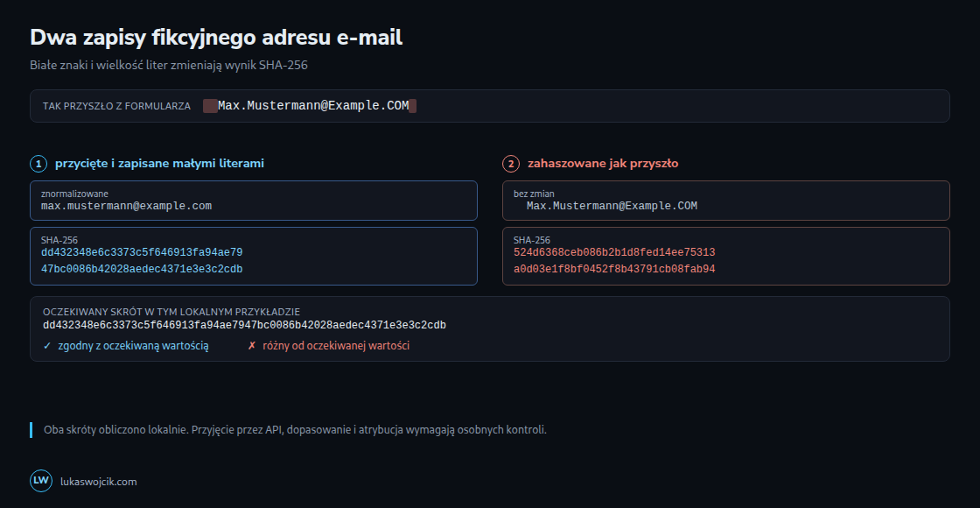The height and width of the screenshot is (508, 980).
Task: Click the title 'Dwa zapisy fikcyjnego adresu e-mail'
Action: pyautogui.click(x=216, y=38)
